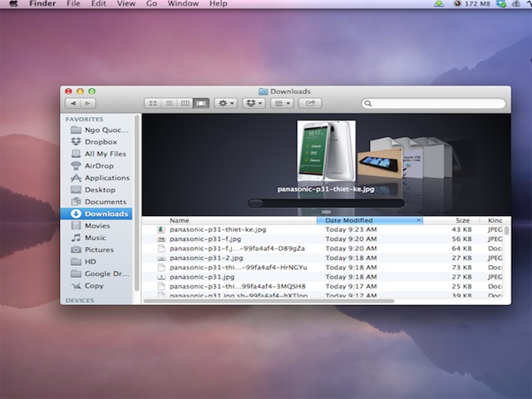Switch to list view
Screen dimensions: 532x399
click(x=169, y=103)
